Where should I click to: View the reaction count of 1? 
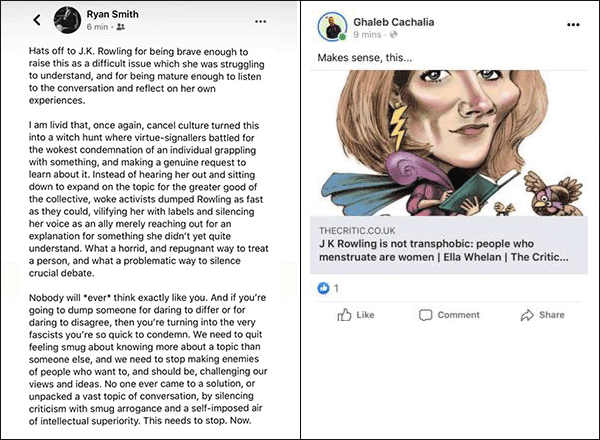click(x=337, y=288)
